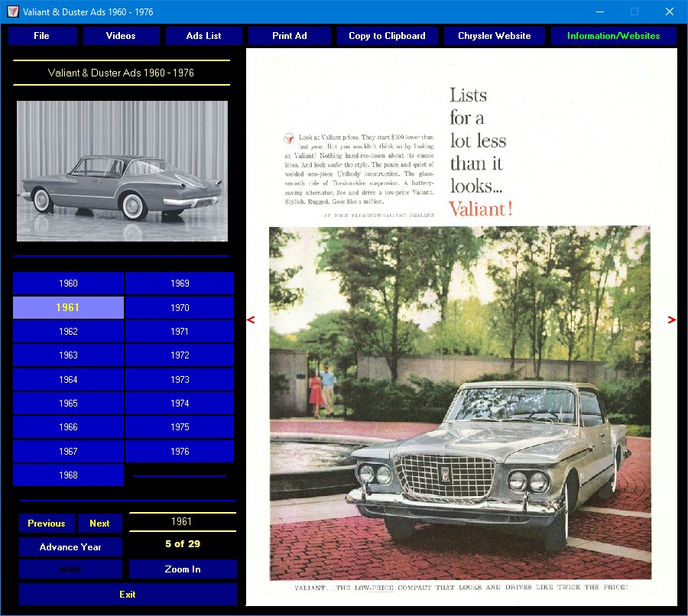The width and height of the screenshot is (688, 616).
Task: Open the Videos menu
Action: point(121,36)
